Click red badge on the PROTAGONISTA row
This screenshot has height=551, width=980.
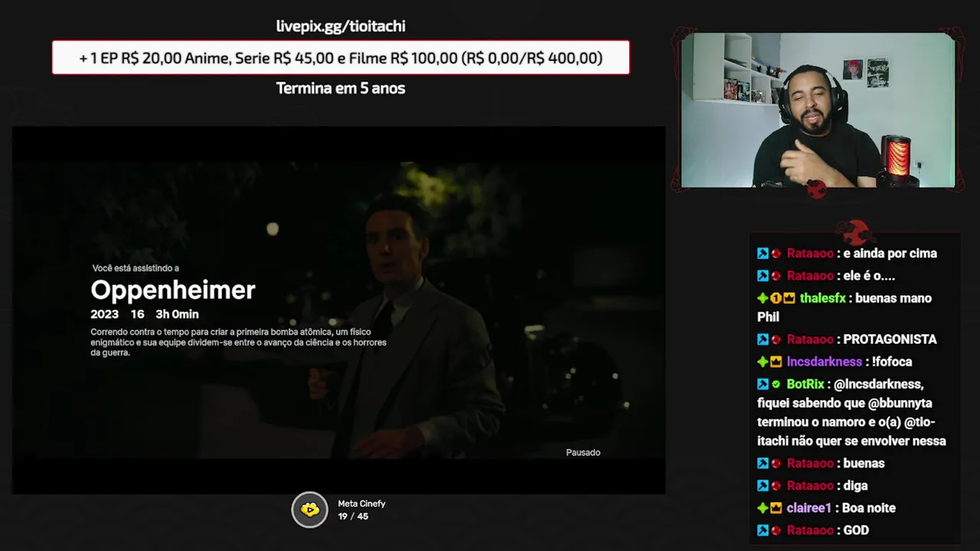click(776, 339)
